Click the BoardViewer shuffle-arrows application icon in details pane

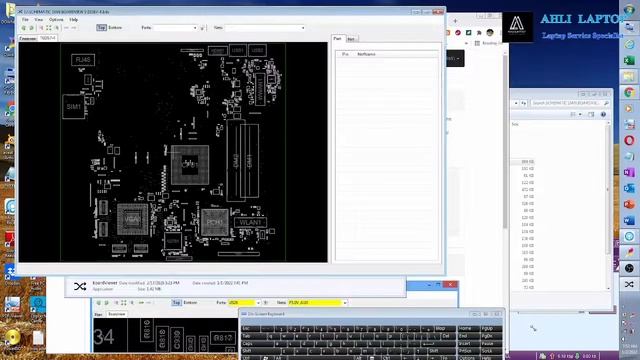[x=80, y=286]
